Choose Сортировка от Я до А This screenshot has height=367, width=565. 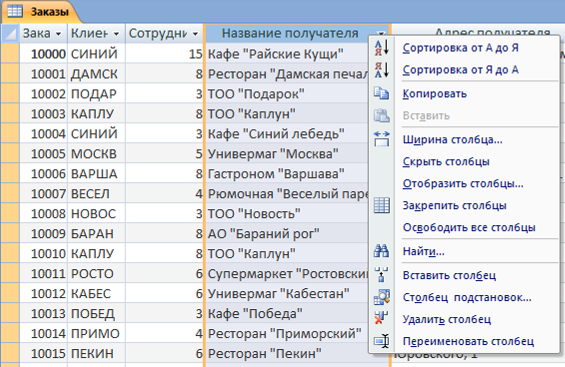click(x=461, y=70)
